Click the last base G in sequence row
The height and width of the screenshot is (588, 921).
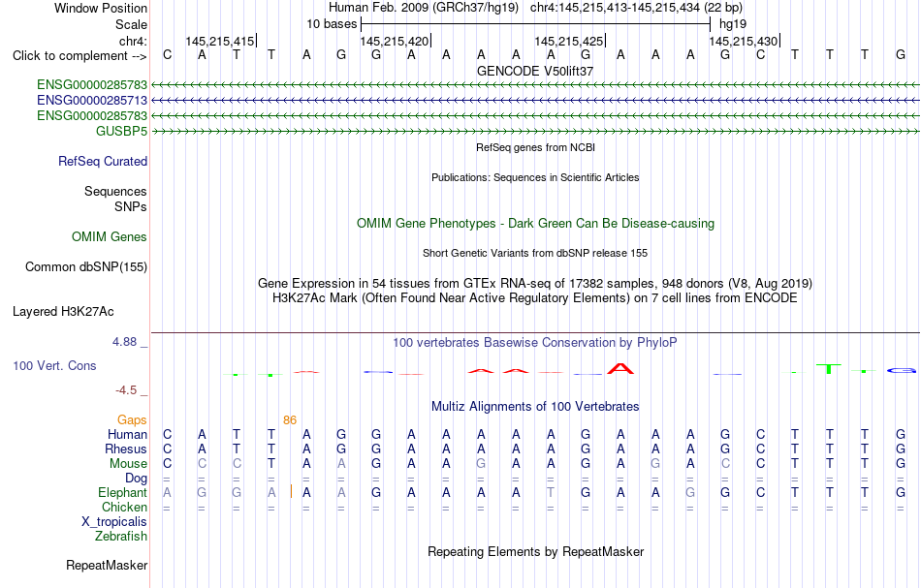(901, 55)
